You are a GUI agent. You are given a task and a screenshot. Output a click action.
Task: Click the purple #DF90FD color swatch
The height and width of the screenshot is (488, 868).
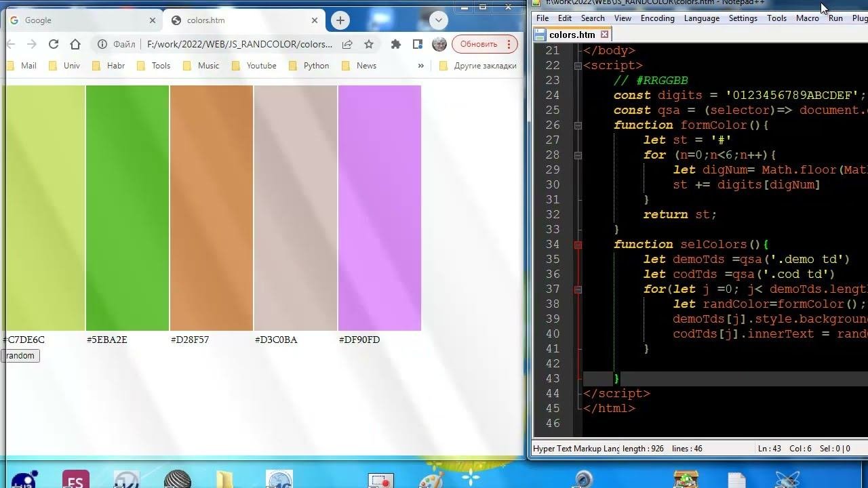click(x=379, y=207)
